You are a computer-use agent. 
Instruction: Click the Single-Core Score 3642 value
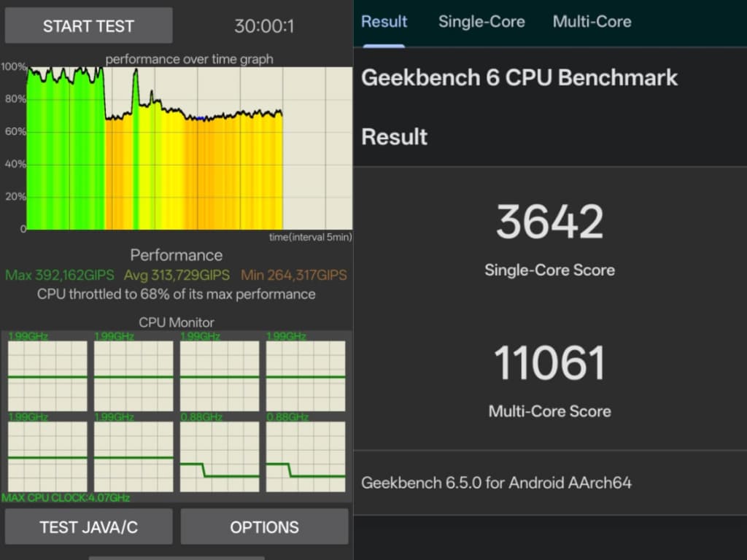[550, 222]
